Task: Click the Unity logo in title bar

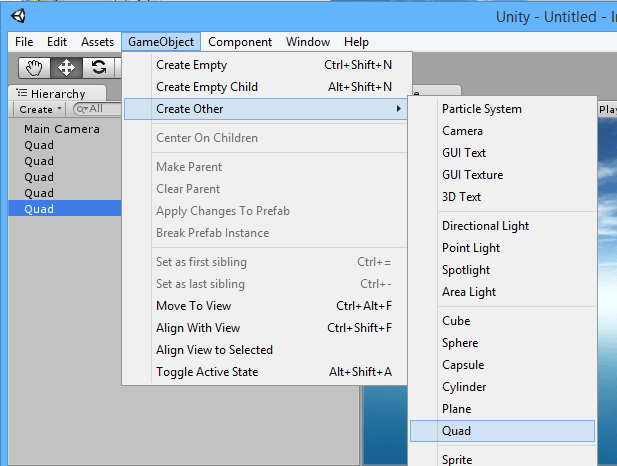Action: pos(19,16)
